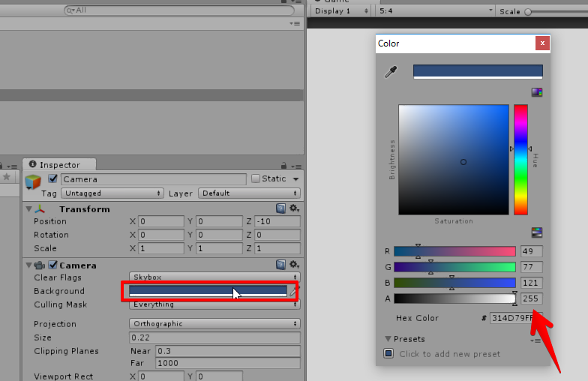Click the current color preview bar in Color window
Viewport: 588px width, 381px height.
[x=478, y=72]
